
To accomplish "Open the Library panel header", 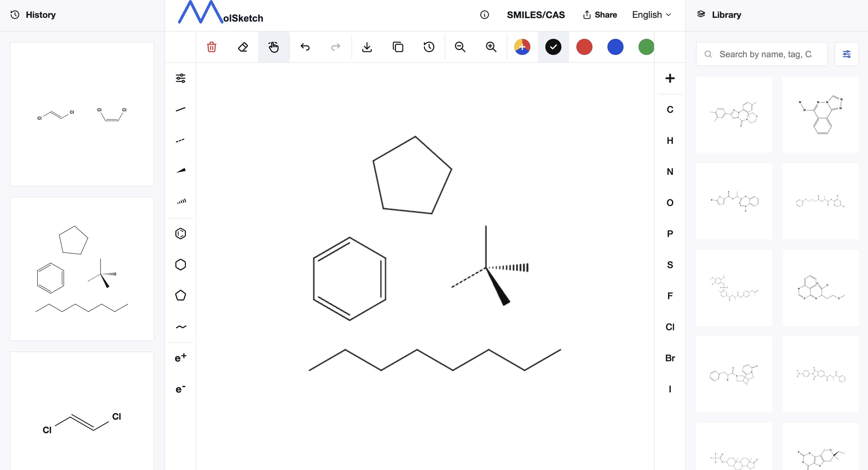I will [719, 15].
